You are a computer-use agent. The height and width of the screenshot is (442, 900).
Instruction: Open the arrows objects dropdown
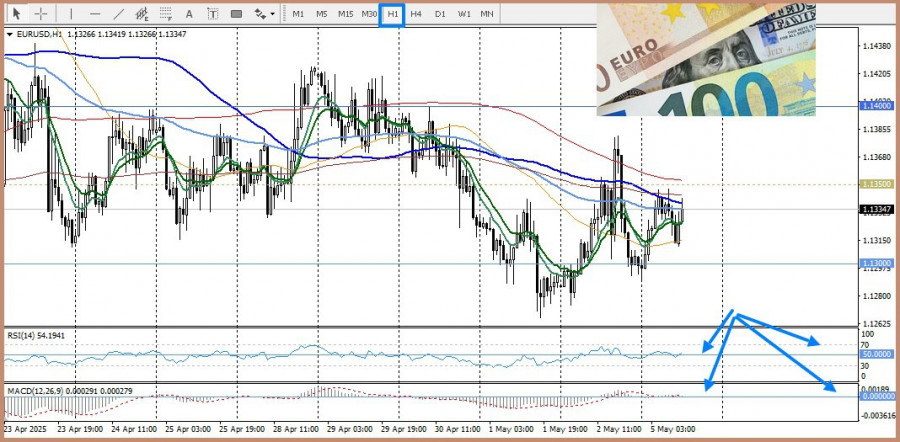264,14
